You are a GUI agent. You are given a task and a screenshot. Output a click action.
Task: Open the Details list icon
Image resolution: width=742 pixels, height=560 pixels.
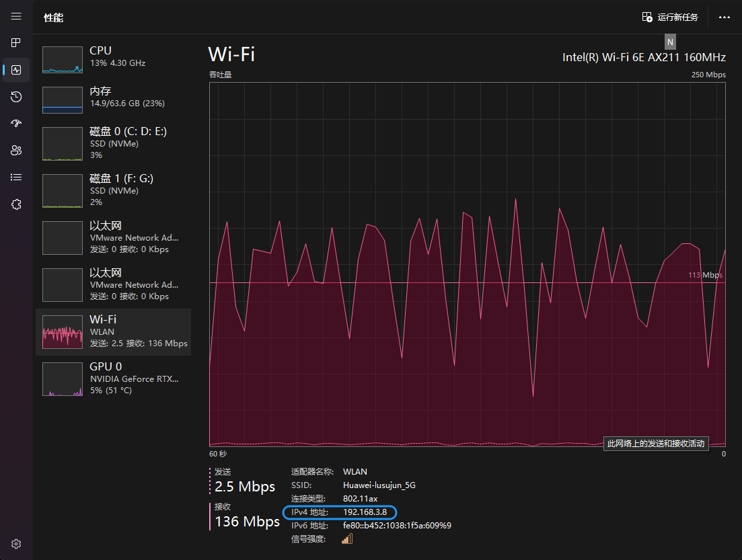pyautogui.click(x=16, y=177)
